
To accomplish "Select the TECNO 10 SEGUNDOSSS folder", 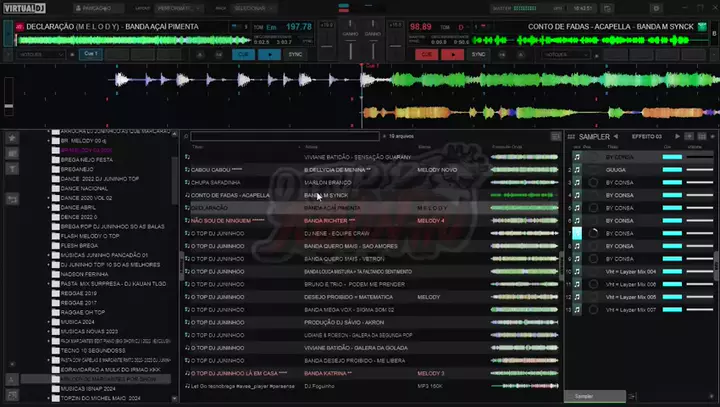I will pos(93,350).
